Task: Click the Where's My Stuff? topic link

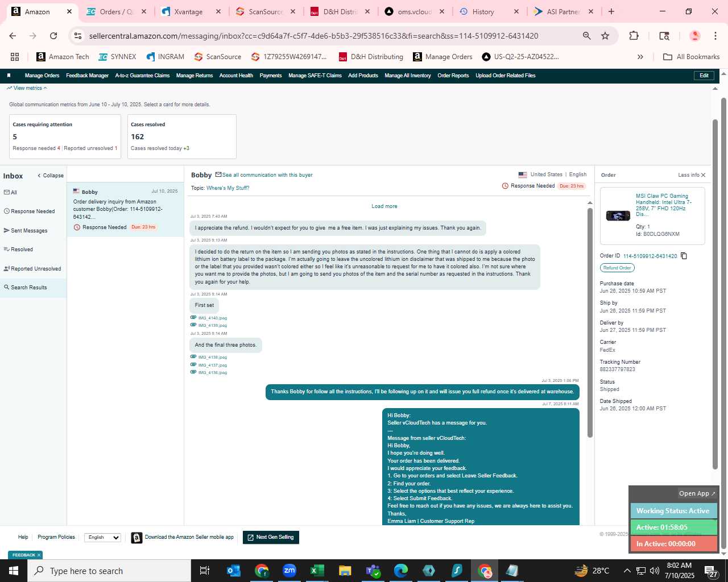Action: [x=228, y=188]
